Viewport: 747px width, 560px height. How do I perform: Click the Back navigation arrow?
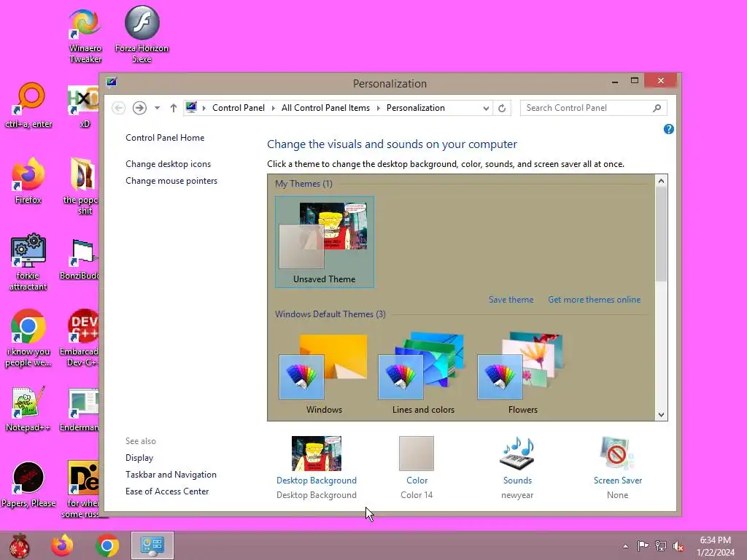119,108
